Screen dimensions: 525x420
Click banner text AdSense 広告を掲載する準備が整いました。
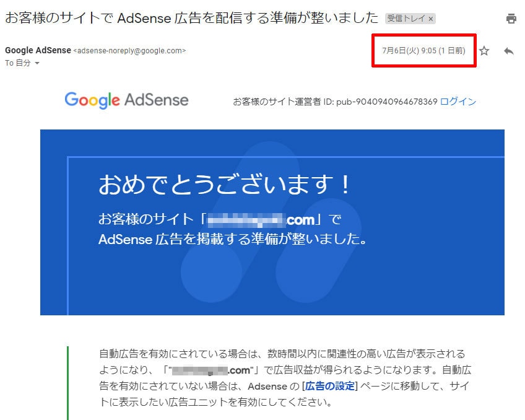click(232, 239)
